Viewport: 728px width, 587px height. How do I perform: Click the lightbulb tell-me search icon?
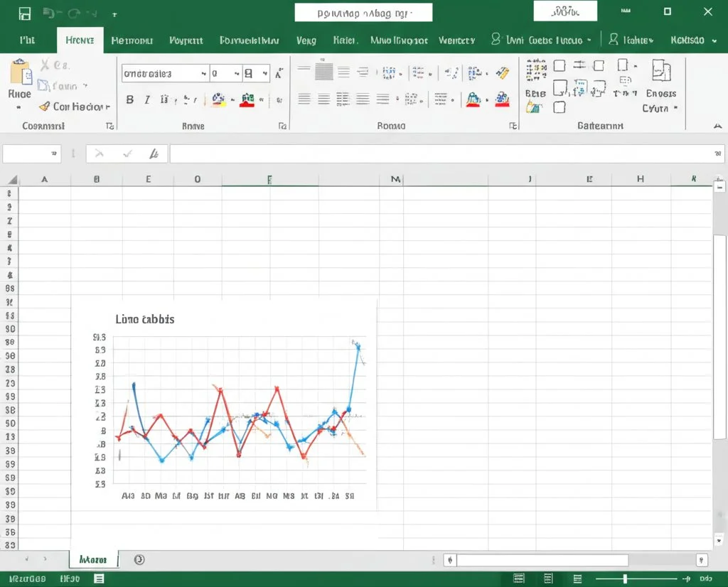496,40
